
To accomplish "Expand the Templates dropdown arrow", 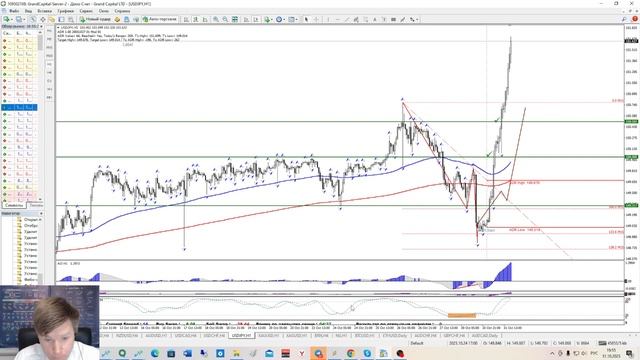I will click(297, 19).
